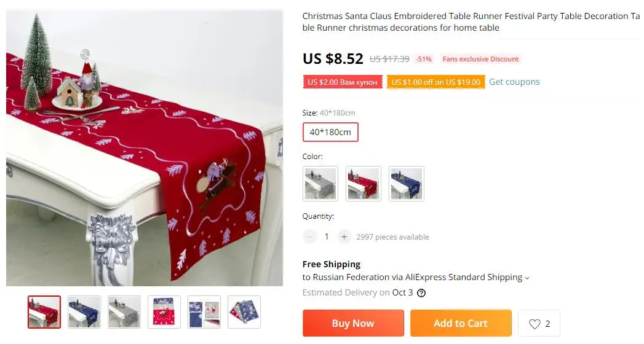Select the blue runner gallery thumbnail
The height and width of the screenshot is (344, 644).
point(84,312)
